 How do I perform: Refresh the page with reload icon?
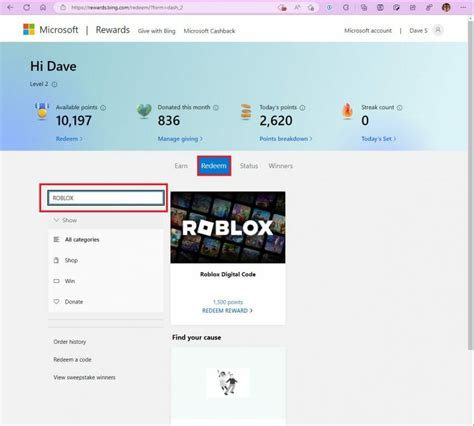[x=27, y=7]
